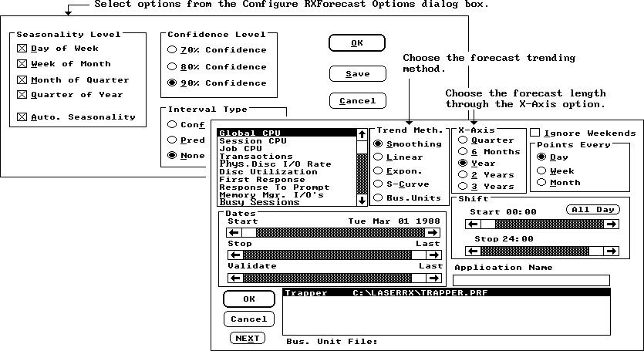This screenshot has width=644, height=351.
Task: Click the Save button in options dialog
Action: pos(357,74)
